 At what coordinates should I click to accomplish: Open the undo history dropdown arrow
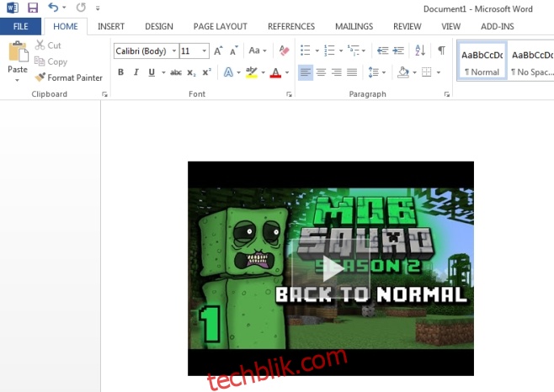64,8
